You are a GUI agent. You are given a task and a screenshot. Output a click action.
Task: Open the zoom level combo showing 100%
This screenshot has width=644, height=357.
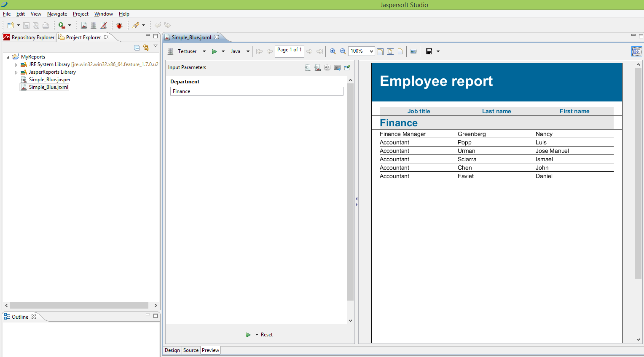coord(361,51)
